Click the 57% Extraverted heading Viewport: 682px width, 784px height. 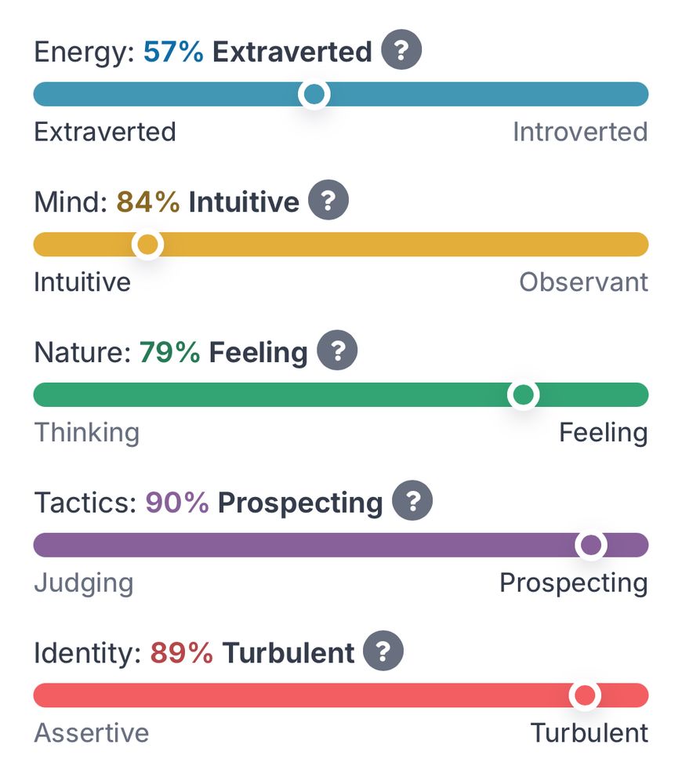[x=257, y=52]
